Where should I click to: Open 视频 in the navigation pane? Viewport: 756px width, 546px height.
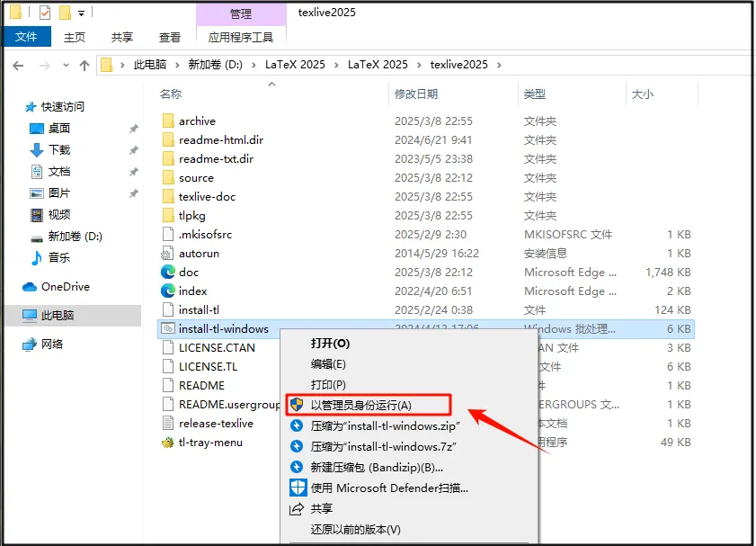59,215
